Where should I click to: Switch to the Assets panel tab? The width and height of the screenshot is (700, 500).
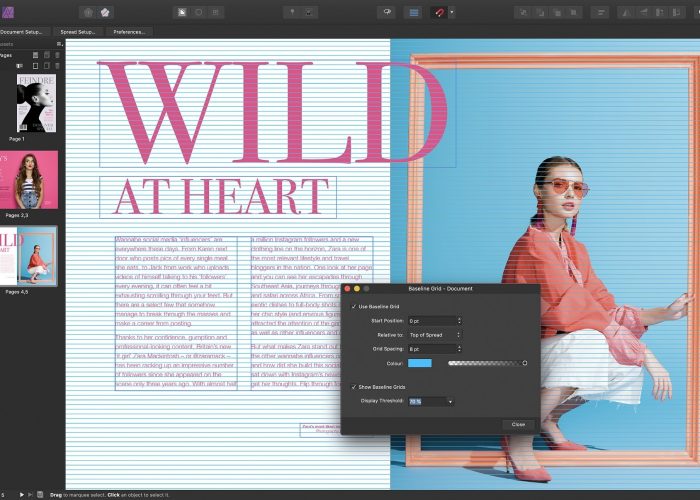pos(7,44)
